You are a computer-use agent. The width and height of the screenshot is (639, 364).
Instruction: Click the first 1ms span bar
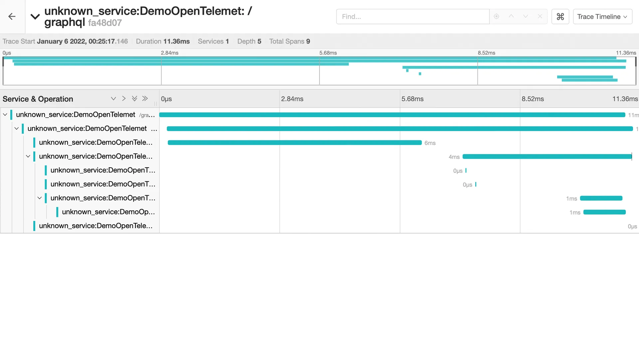601,198
